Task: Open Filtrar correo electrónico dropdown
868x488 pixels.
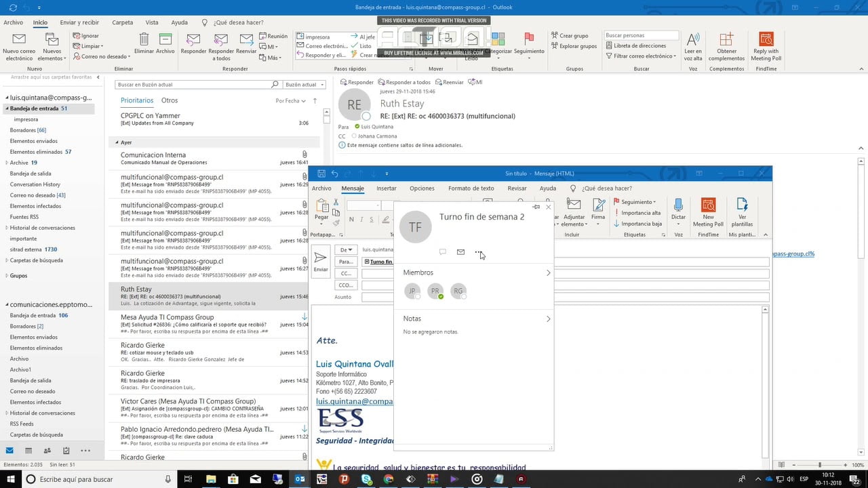Action: click(x=640, y=56)
